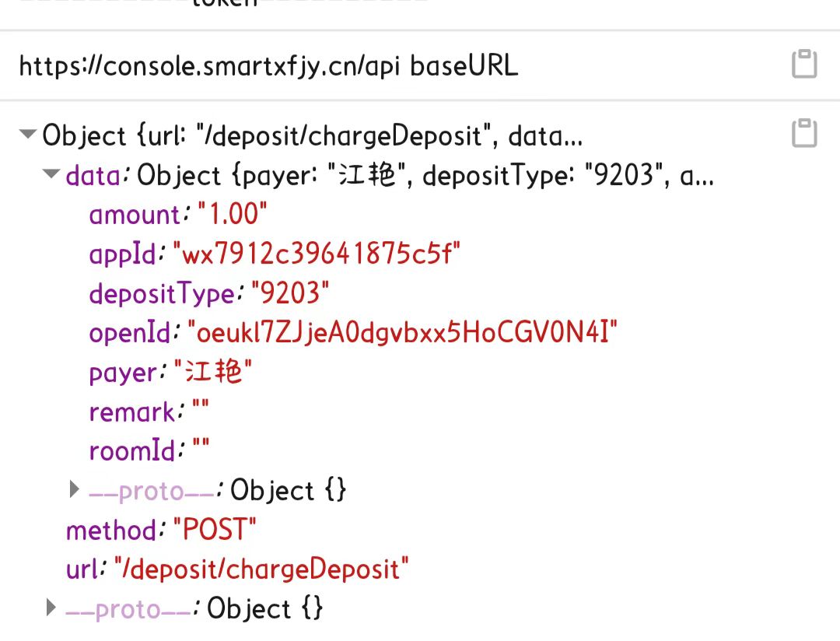Select the appId value wx7912c39641875c5f
This screenshot has height=641, width=840.
tap(316, 254)
